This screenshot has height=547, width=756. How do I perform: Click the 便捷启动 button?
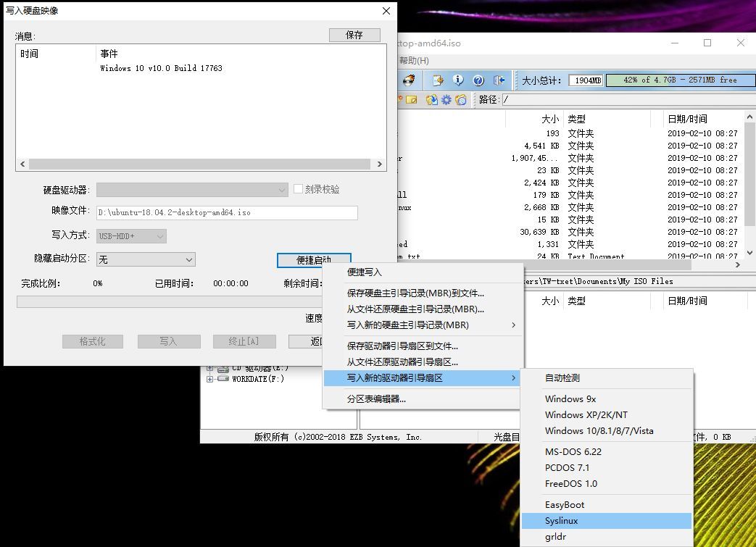coord(314,260)
